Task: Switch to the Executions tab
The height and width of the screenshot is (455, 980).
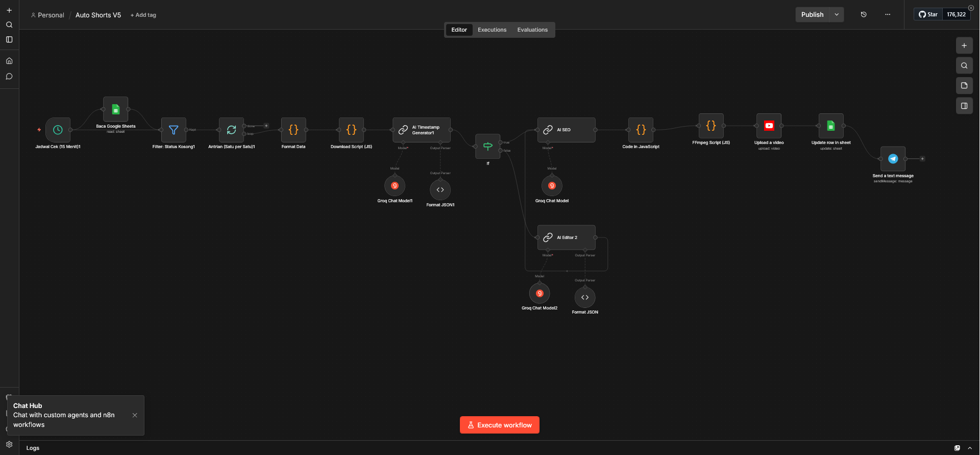Action: 492,30
